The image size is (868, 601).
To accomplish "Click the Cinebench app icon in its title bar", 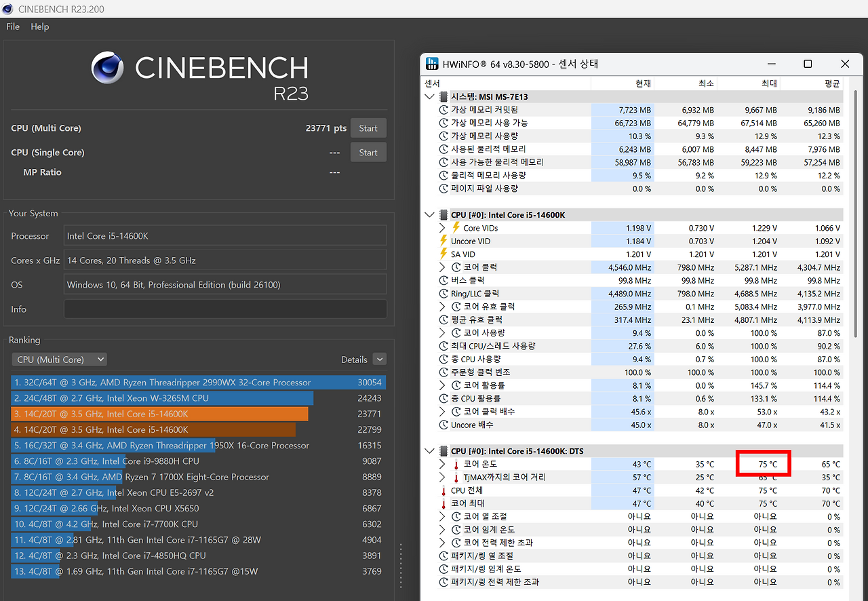I will click(x=8, y=9).
